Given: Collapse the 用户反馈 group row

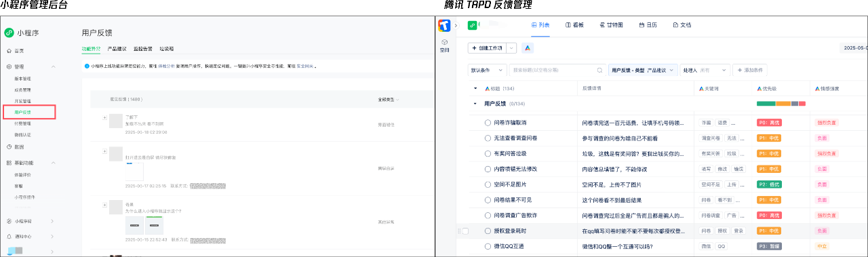Looking at the screenshot, I should tap(475, 104).
